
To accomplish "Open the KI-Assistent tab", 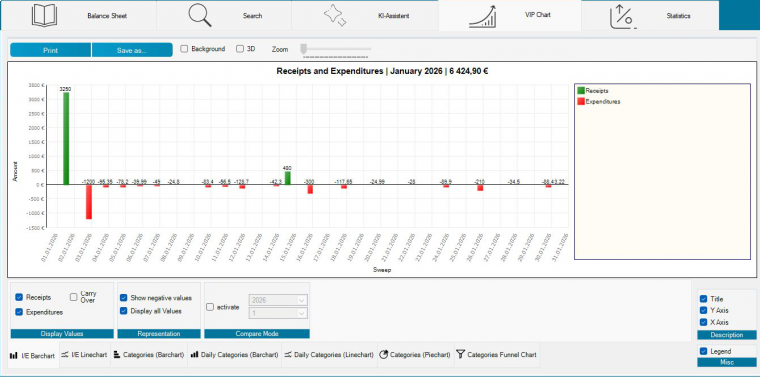I will pyautogui.click(x=365, y=16).
